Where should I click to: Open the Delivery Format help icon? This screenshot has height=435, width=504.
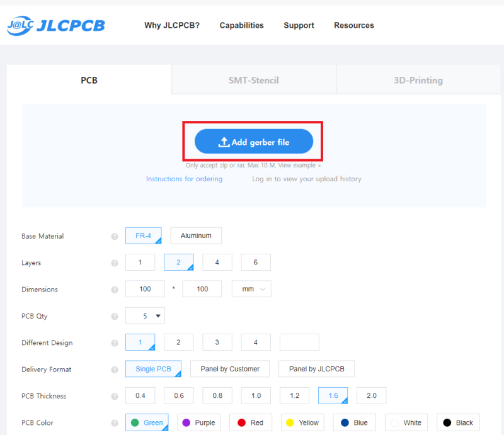(x=115, y=370)
